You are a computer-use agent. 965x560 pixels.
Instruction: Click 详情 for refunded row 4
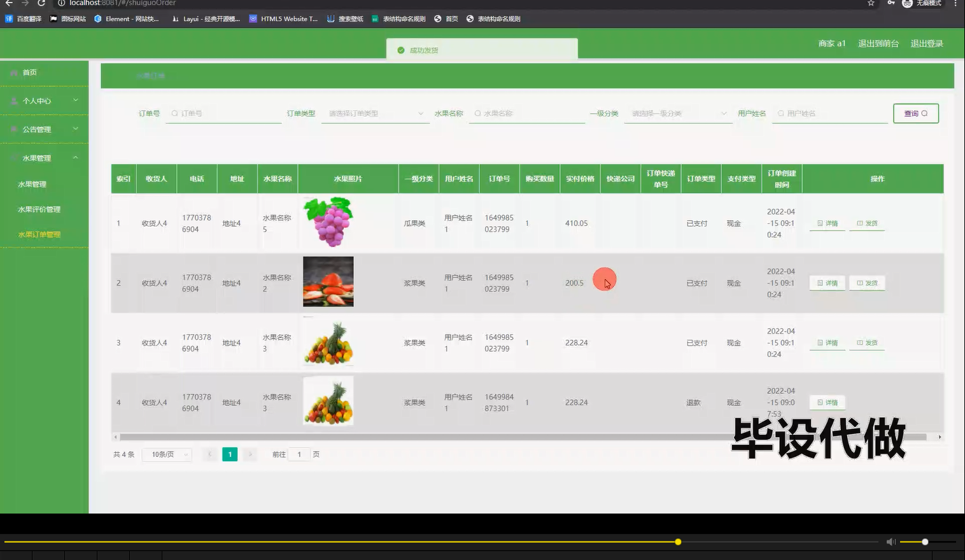tap(828, 403)
